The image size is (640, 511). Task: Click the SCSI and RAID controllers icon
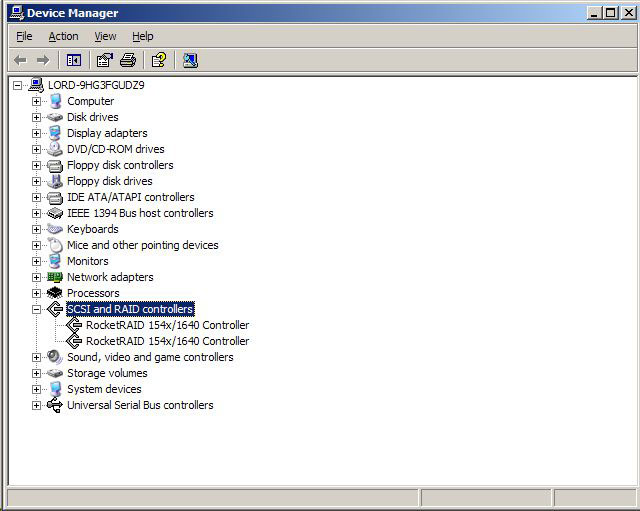pos(55,309)
